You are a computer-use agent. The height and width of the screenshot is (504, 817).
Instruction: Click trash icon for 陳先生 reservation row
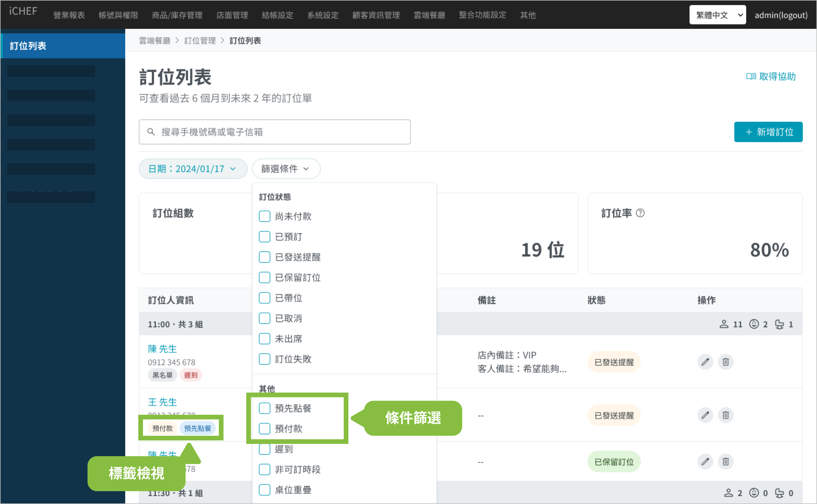click(x=725, y=362)
